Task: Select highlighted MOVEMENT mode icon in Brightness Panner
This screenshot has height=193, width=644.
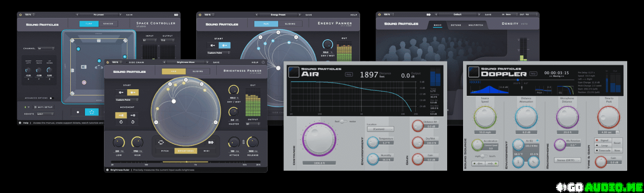Action: 122,115
